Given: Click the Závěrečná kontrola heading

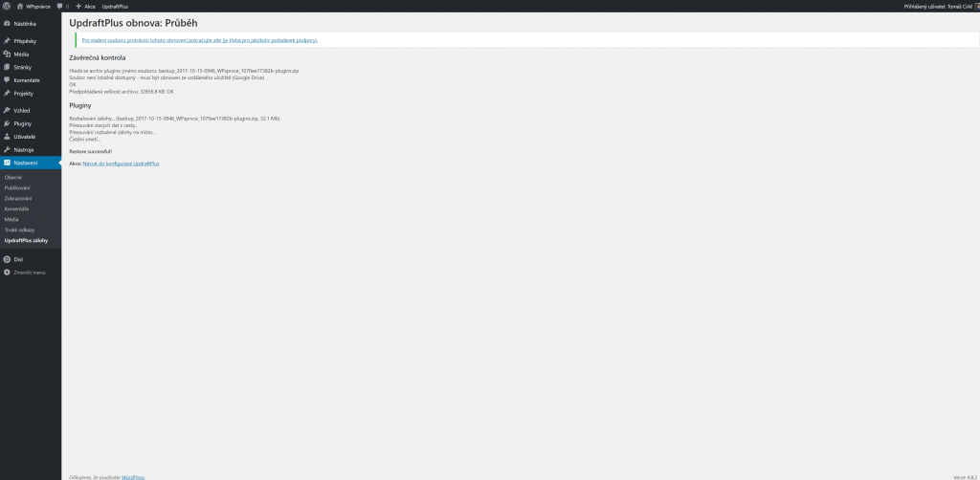Looking at the screenshot, I should pos(98,58).
